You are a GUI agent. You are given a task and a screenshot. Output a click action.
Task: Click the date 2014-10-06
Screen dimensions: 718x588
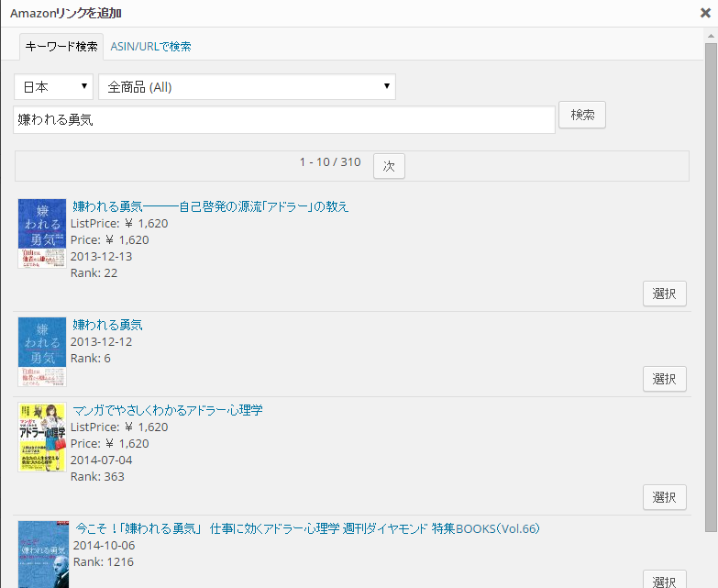click(x=104, y=545)
